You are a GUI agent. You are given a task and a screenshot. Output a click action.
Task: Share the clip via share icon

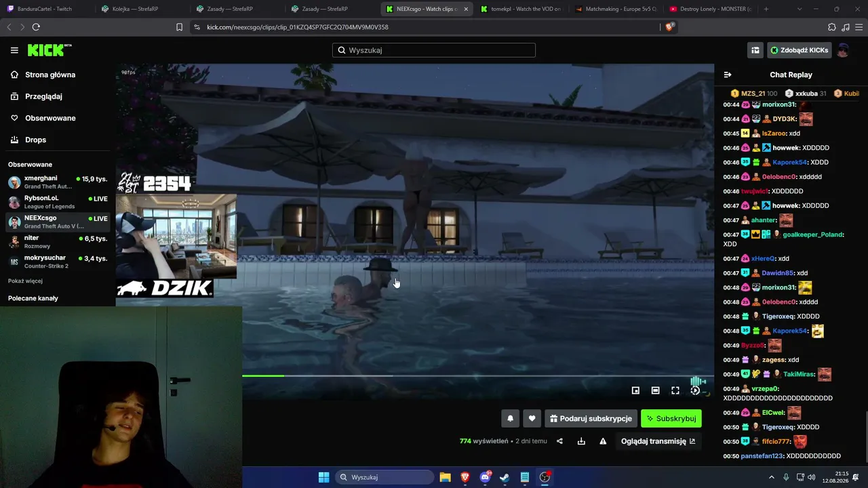(x=559, y=441)
